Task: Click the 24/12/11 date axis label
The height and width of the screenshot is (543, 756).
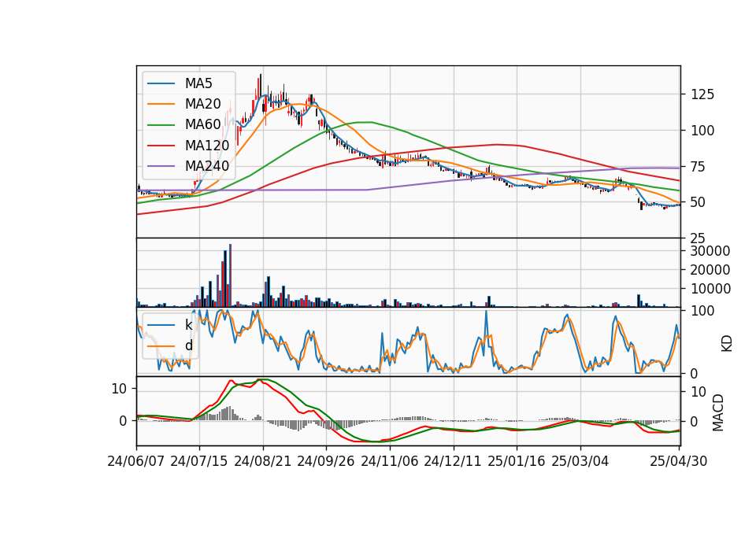Action: (x=453, y=461)
